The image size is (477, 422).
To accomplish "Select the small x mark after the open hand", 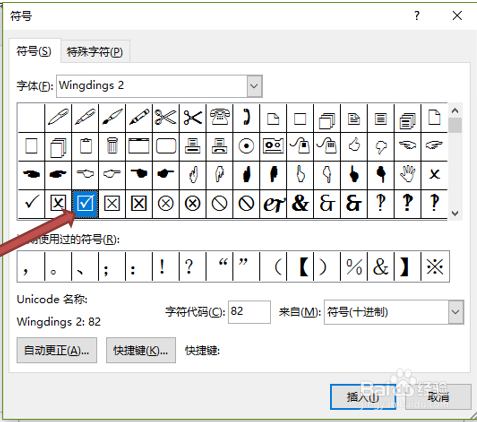I will pyautogui.click(x=434, y=175).
